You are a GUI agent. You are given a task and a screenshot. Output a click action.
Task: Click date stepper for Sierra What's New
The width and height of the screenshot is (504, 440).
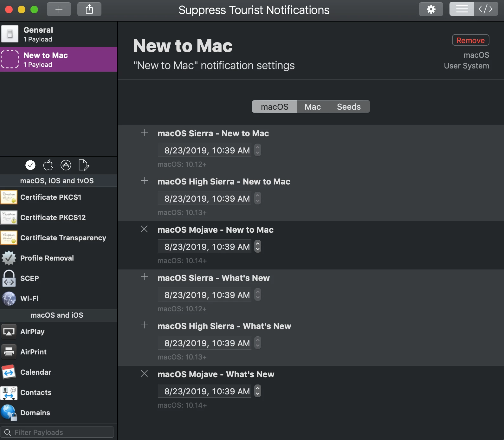click(x=258, y=294)
